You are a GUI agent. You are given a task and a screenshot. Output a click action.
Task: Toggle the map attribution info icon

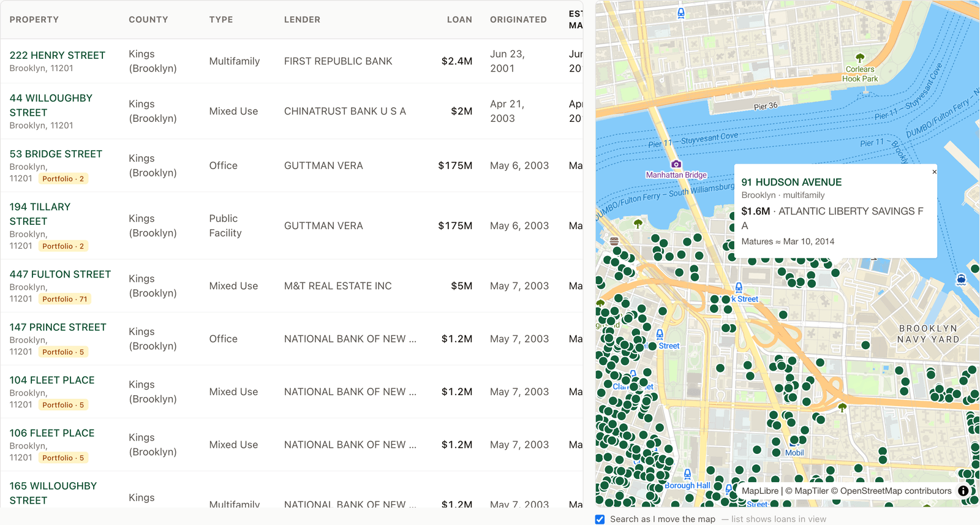tap(963, 491)
